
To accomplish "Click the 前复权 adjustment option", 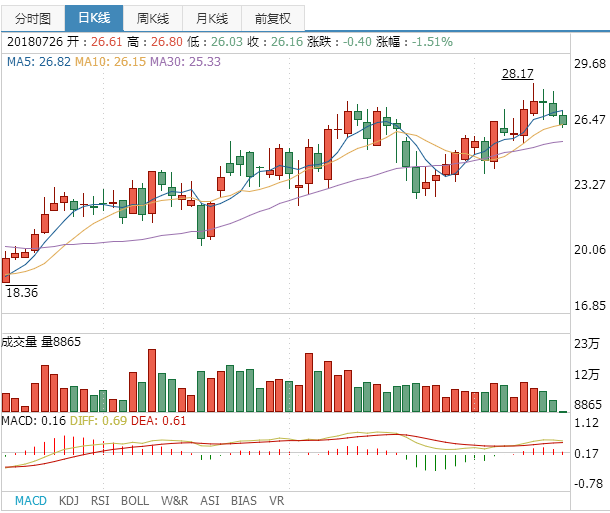I will (x=273, y=18).
